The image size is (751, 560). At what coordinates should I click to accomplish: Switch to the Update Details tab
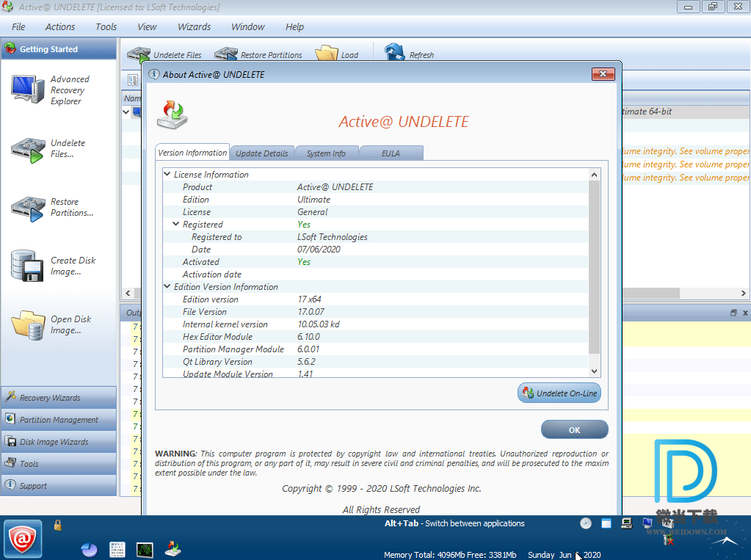262,153
